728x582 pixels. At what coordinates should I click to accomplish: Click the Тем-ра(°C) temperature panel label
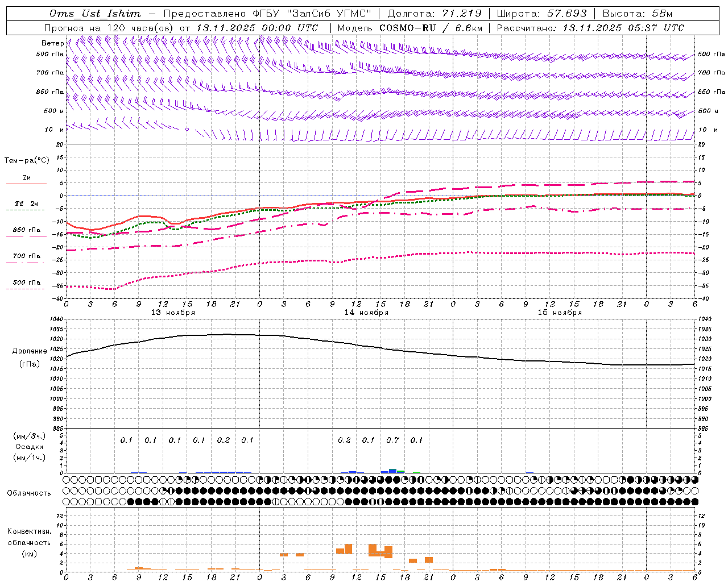(27, 160)
